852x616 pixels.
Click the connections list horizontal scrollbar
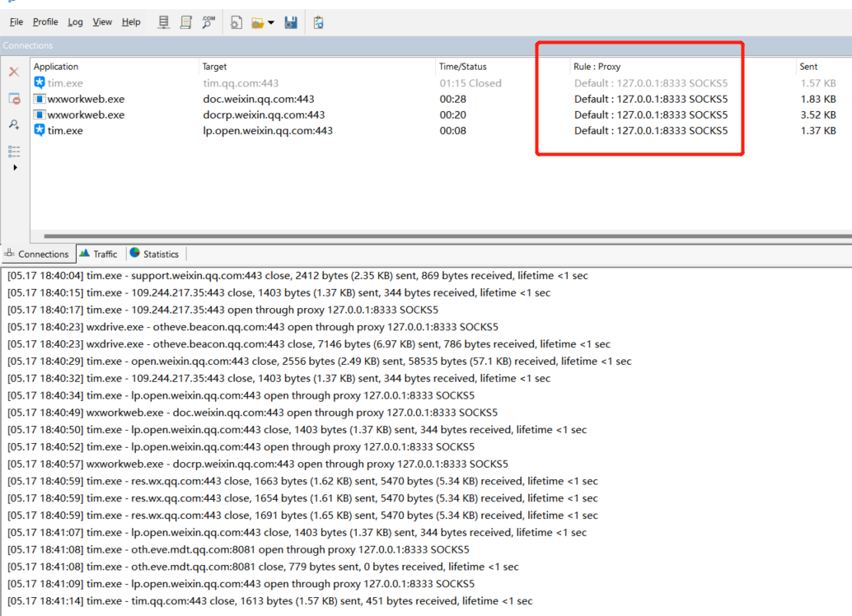(x=445, y=236)
